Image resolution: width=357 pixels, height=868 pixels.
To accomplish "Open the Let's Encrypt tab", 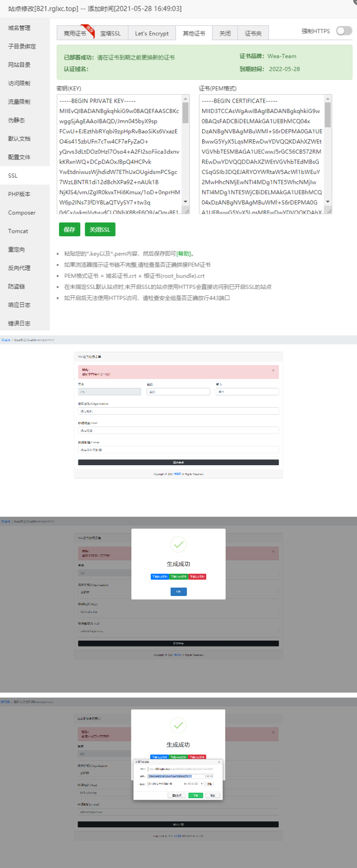I will 152,33.
